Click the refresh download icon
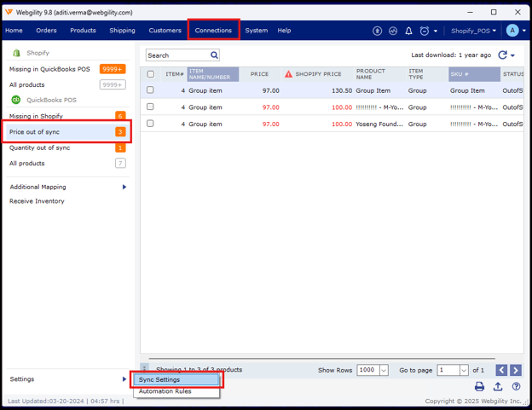This screenshot has width=532, height=410. click(x=502, y=55)
